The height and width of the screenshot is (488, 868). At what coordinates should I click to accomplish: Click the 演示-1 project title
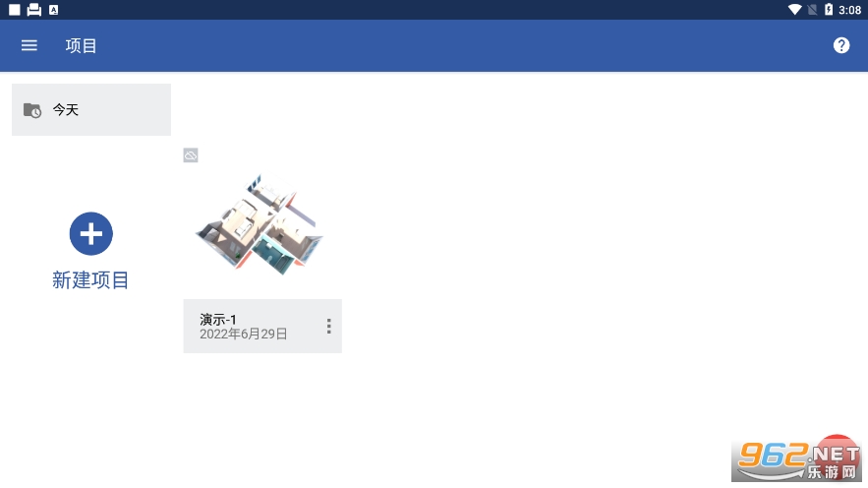tap(218, 320)
